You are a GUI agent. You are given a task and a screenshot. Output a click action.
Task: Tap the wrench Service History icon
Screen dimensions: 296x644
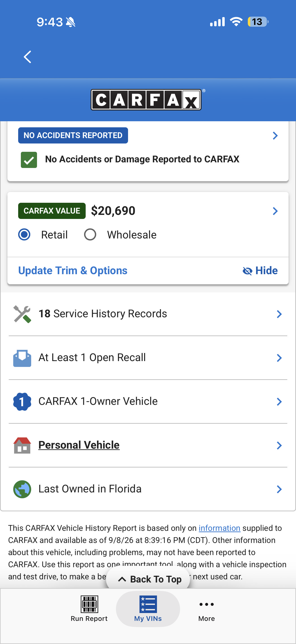click(x=22, y=314)
